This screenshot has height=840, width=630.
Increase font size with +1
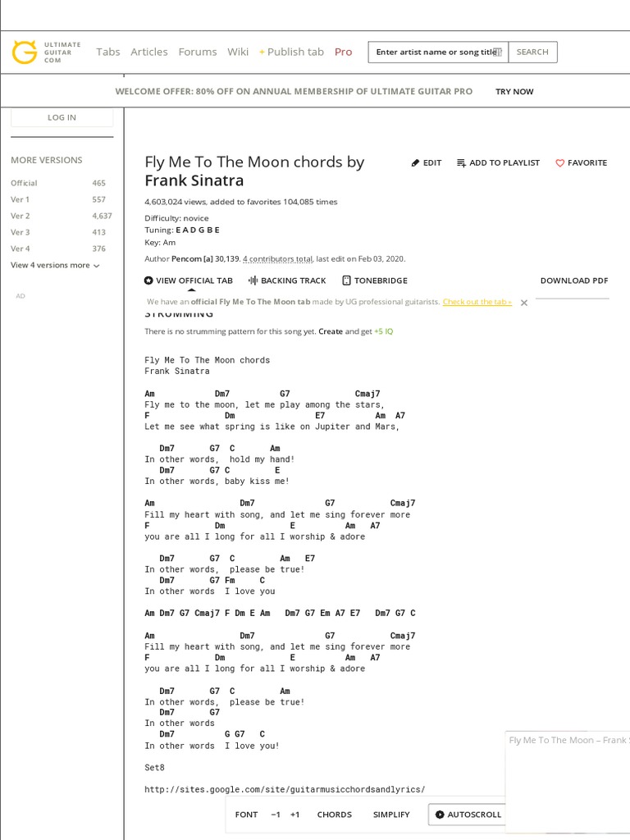pyautogui.click(x=295, y=815)
